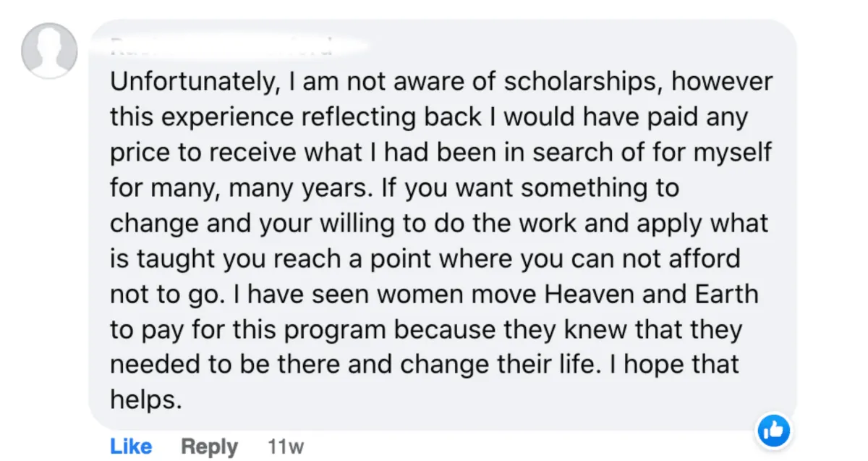Reply to this comment

[x=209, y=447]
